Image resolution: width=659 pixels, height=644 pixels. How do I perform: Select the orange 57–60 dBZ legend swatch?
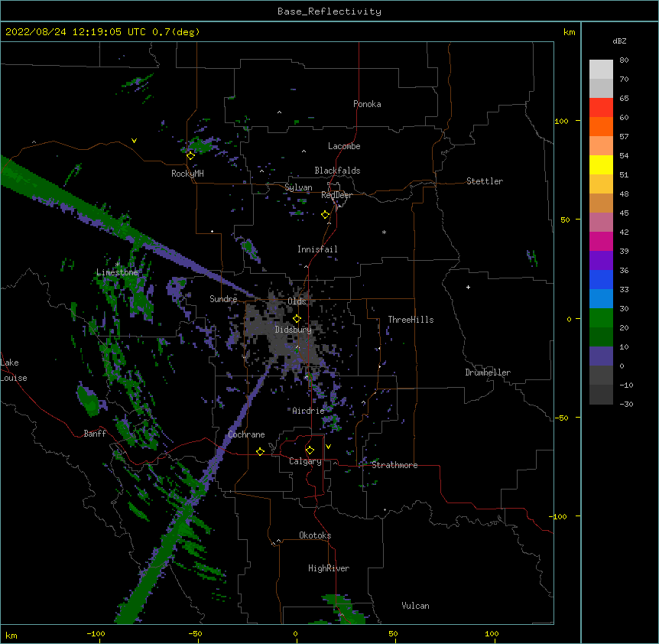coord(601,126)
